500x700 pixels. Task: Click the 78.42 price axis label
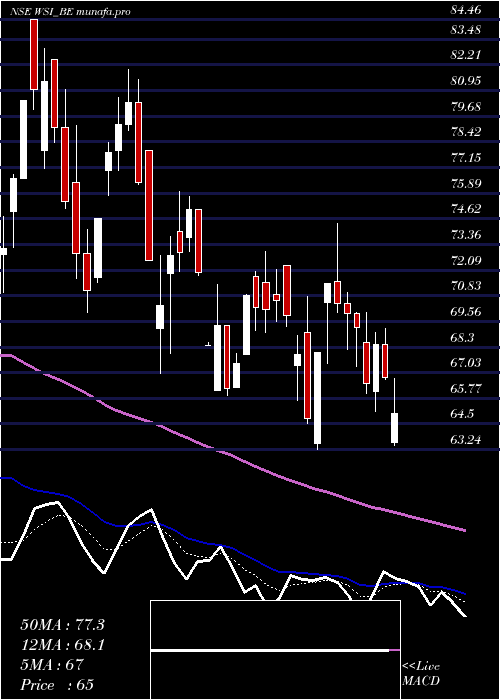point(466,132)
